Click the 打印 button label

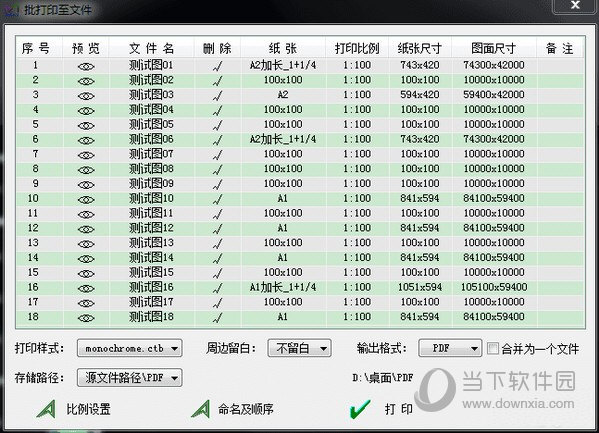tap(398, 409)
